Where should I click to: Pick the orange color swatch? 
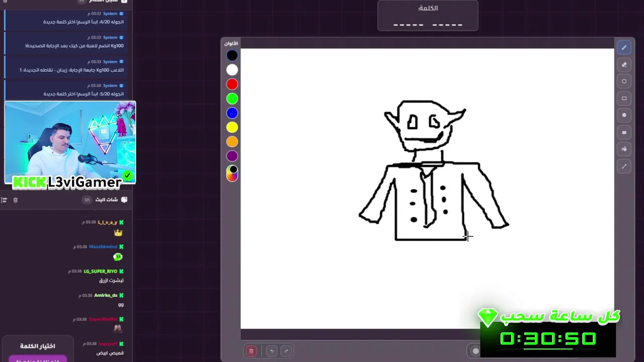coord(232,142)
